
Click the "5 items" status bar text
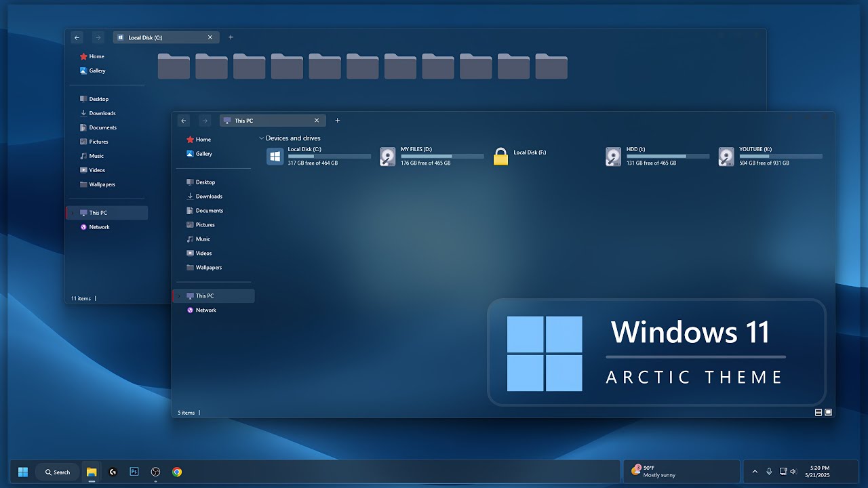[x=186, y=412]
